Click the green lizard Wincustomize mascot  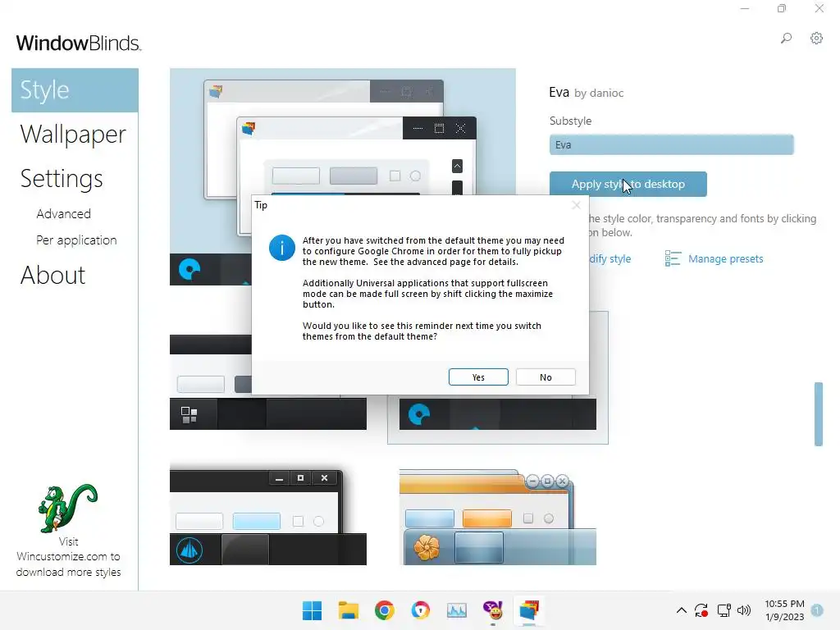tap(68, 508)
